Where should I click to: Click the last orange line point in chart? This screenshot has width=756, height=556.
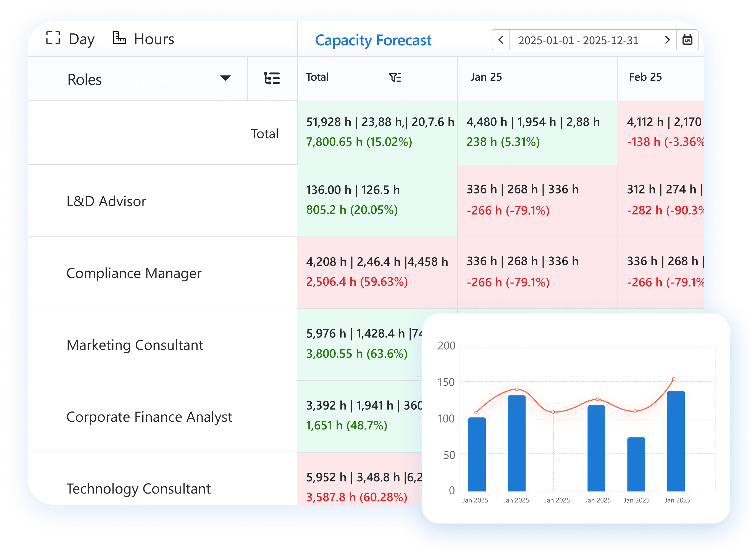tap(674, 379)
